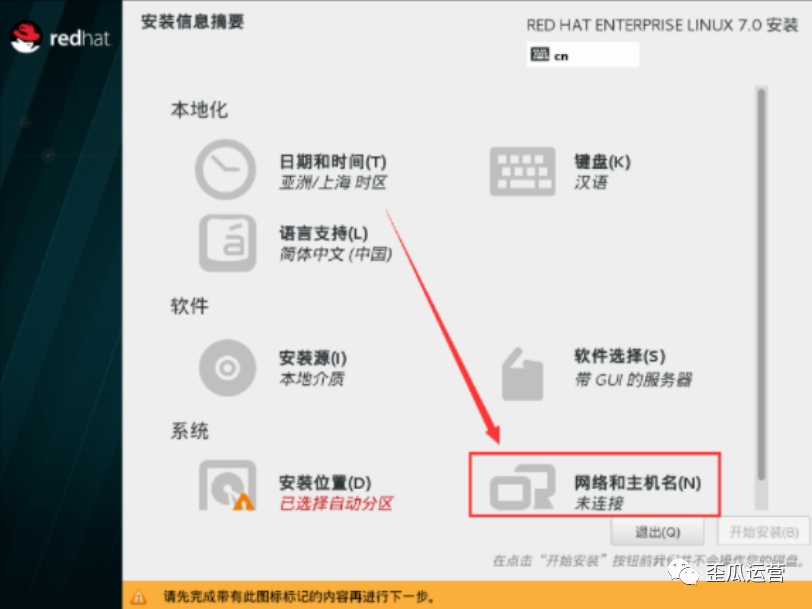Click the orange warning message text
812x609 pixels.
pyautogui.click(x=299, y=597)
